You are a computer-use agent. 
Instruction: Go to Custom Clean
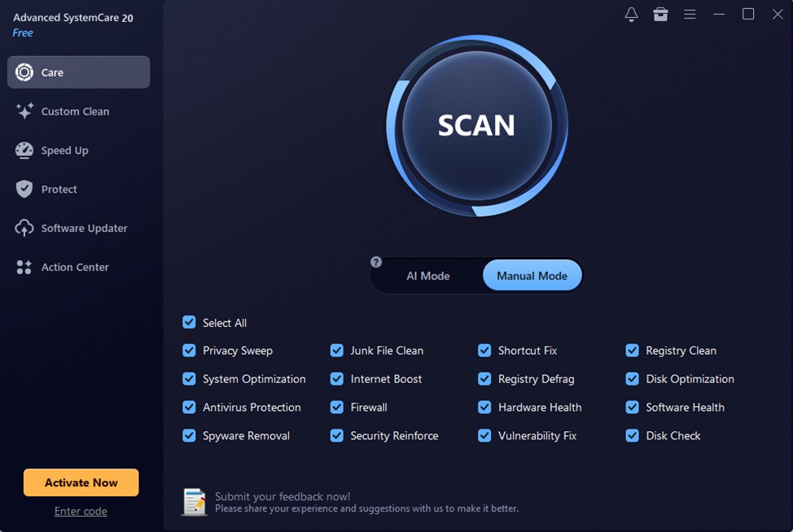pos(75,111)
